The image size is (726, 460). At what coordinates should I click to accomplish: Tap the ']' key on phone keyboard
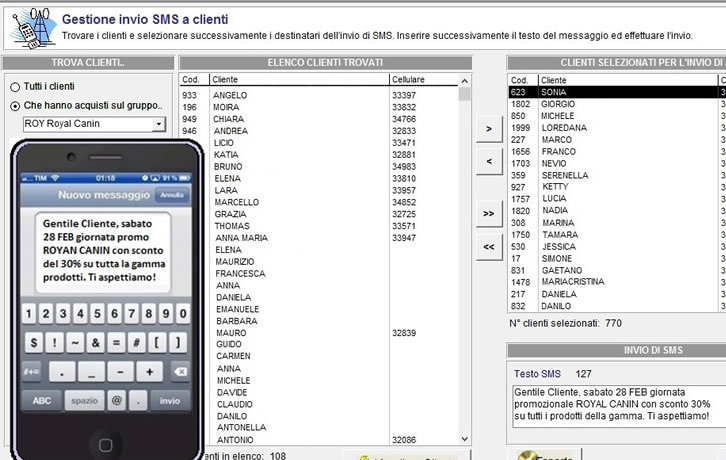point(178,343)
